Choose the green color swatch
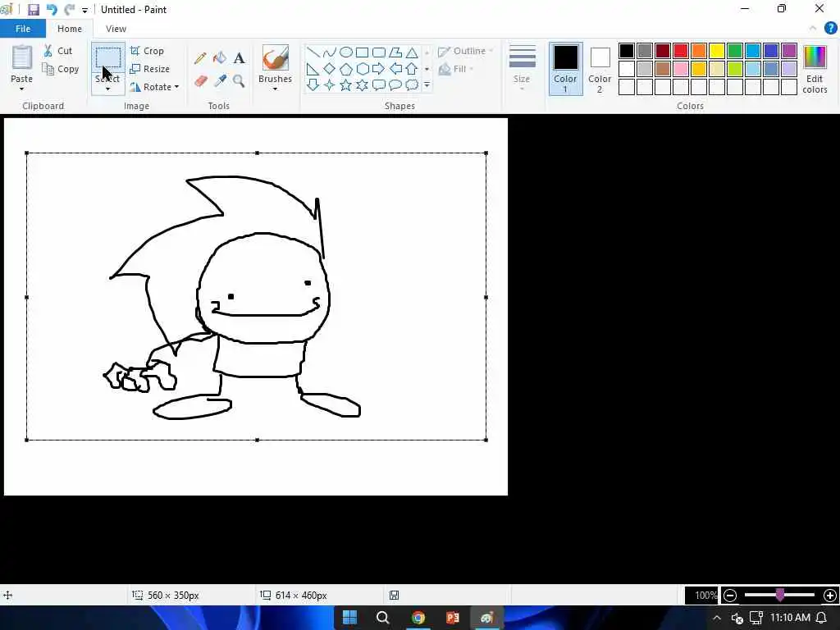840x630 pixels. pyautogui.click(x=735, y=51)
